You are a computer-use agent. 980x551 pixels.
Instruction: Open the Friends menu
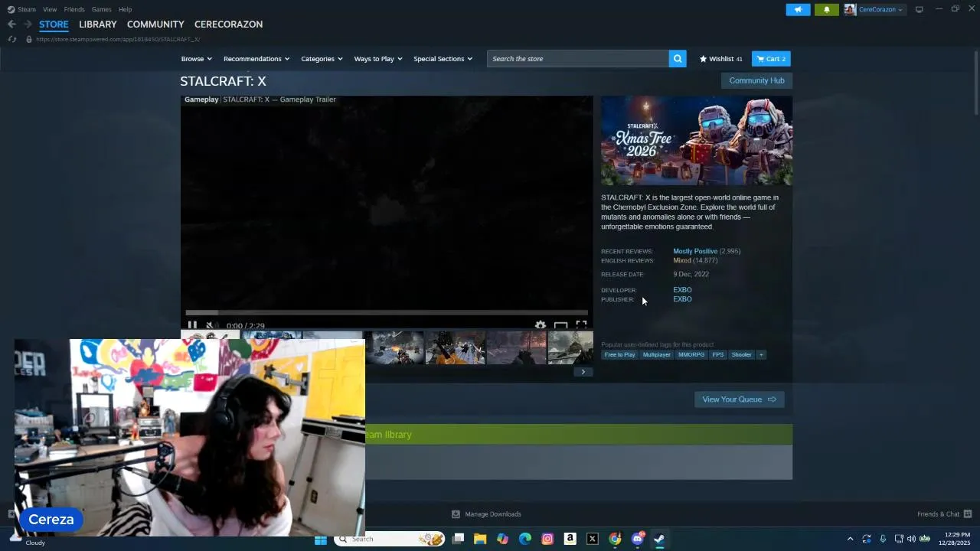click(x=74, y=9)
